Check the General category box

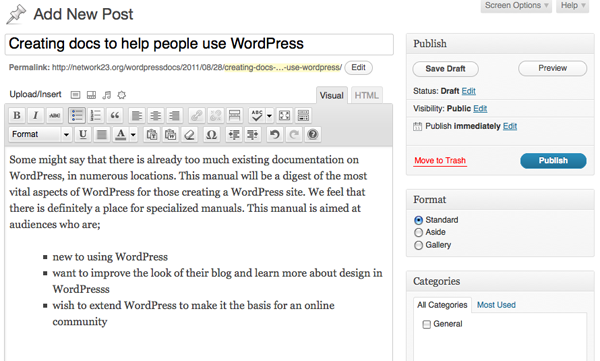[426, 324]
